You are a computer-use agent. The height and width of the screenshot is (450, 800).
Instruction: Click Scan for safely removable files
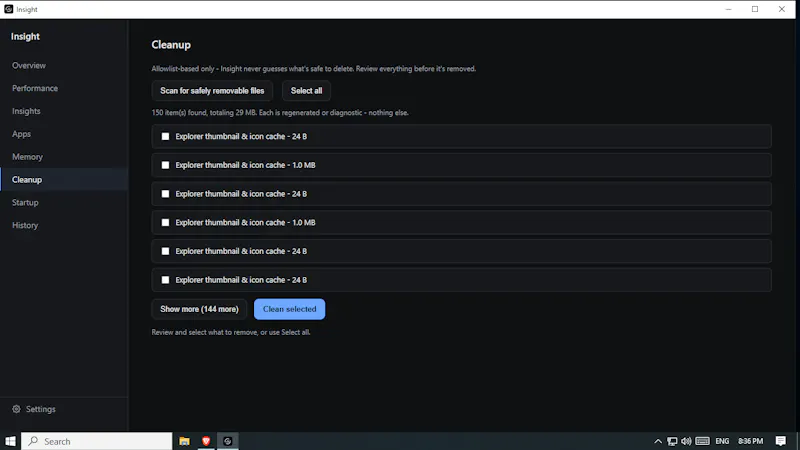[x=212, y=91]
